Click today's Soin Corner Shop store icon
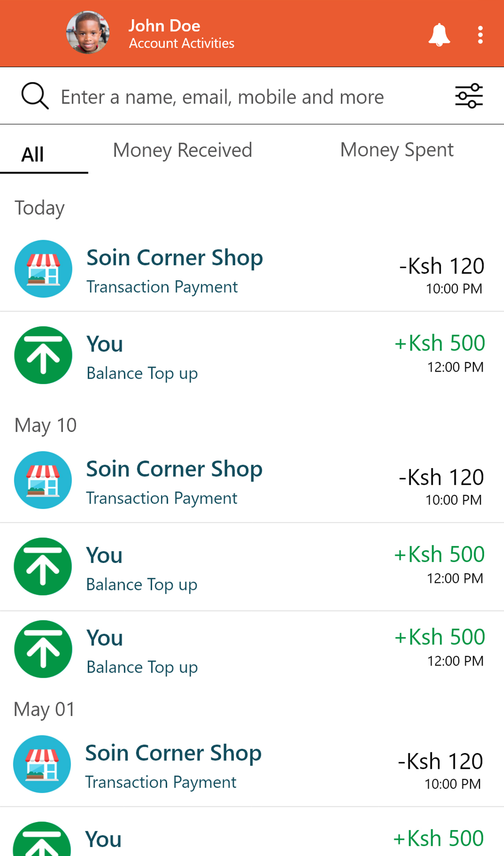The image size is (504, 856). click(43, 269)
